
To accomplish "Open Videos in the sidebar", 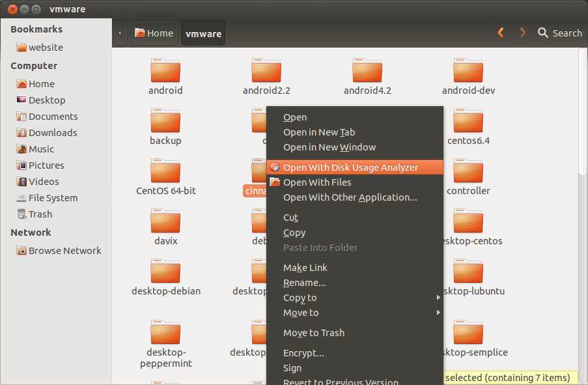I will pyautogui.click(x=38, y=182).
